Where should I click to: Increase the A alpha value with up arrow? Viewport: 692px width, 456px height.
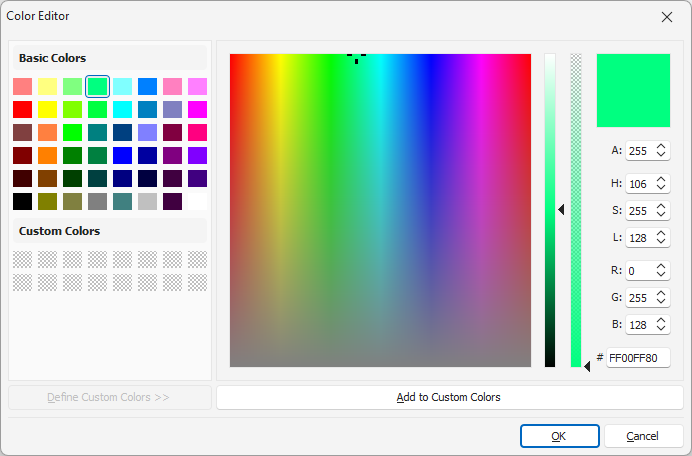coord(661,147)
